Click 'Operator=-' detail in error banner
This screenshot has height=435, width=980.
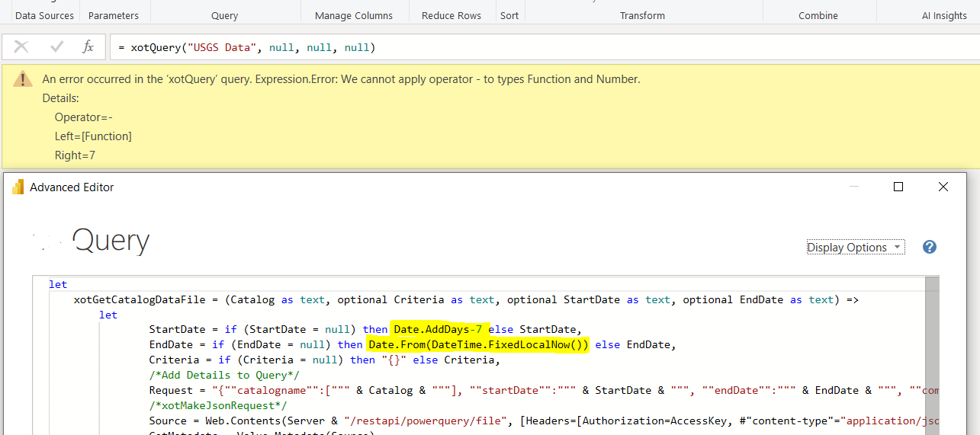tap(84, 117)
